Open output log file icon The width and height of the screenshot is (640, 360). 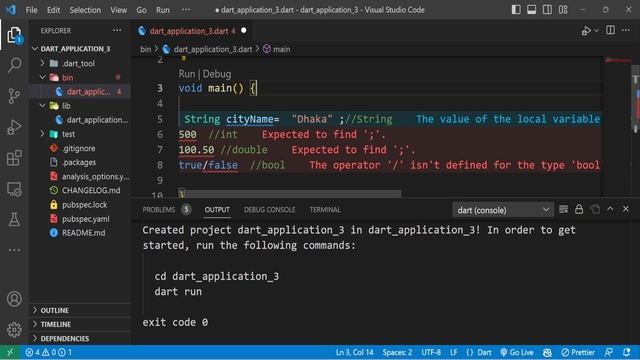595,209
